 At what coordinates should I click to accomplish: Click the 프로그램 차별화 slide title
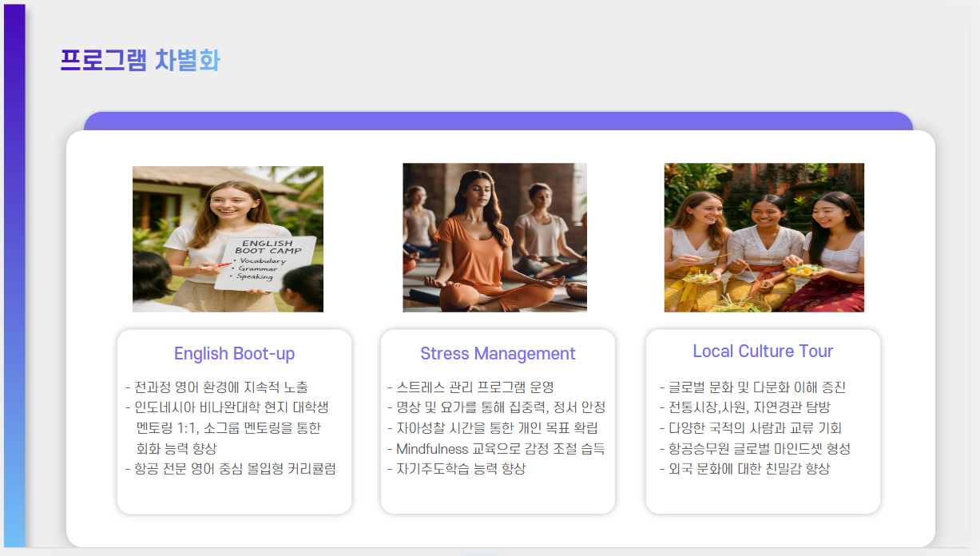click(x=140, y=61)
